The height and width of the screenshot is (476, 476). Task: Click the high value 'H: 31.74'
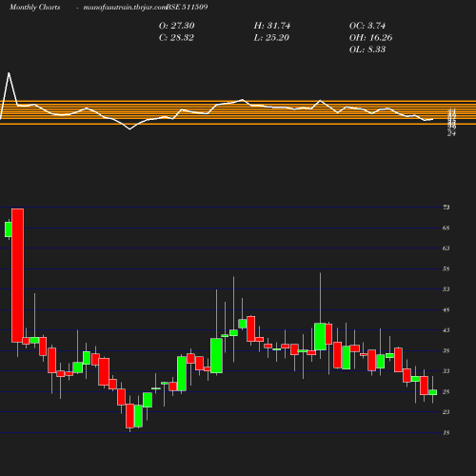(272, 26)
